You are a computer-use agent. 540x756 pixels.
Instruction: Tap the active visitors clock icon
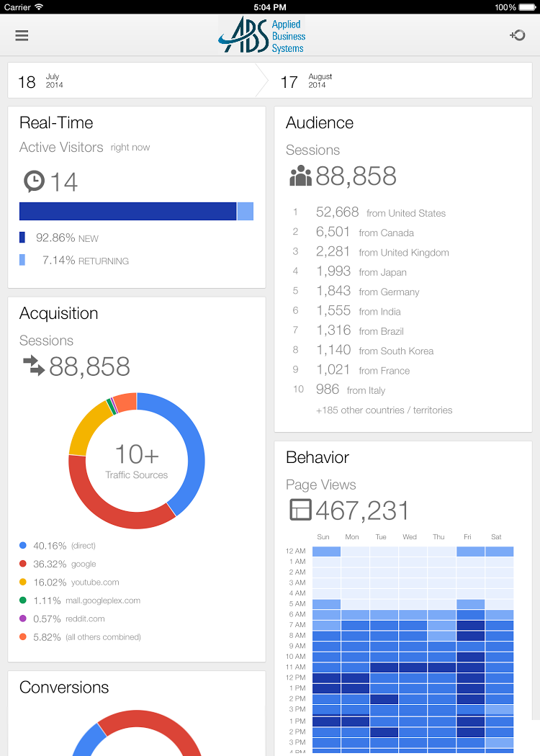click(35, 181)
